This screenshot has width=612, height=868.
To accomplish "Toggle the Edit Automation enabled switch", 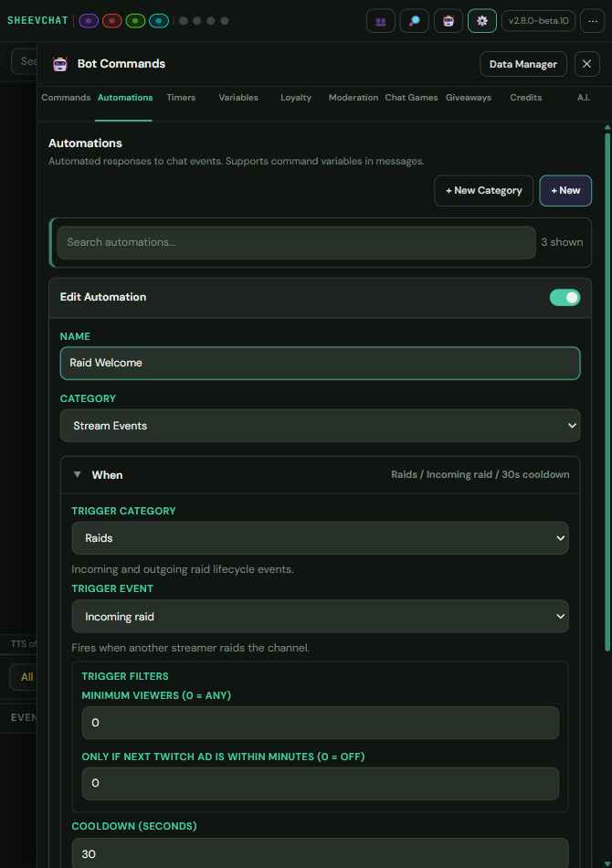I will point(565,297).
